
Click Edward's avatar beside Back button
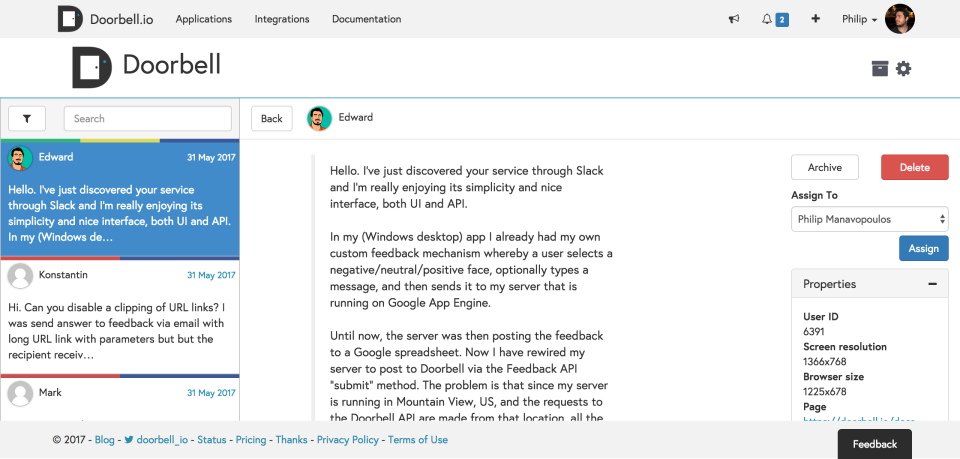point(320,119)
